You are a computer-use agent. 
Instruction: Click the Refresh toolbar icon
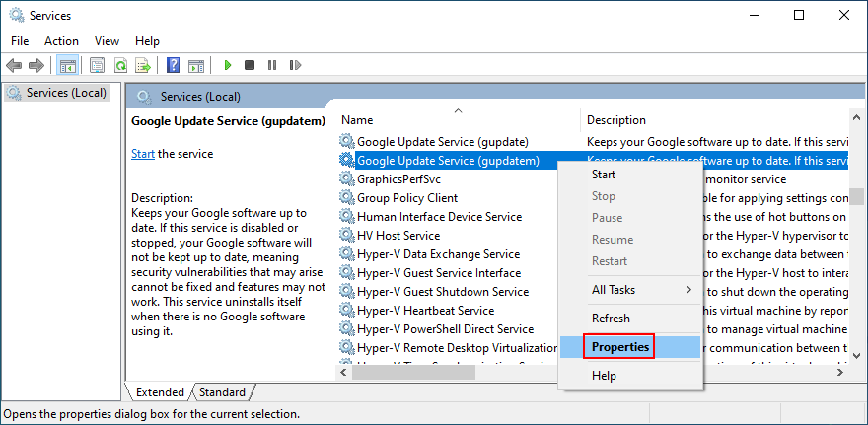(120, 65)
